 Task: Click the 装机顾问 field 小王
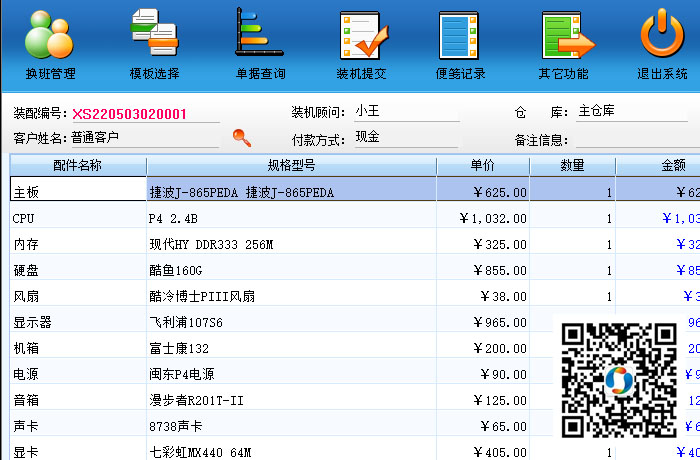click(406, 112)
